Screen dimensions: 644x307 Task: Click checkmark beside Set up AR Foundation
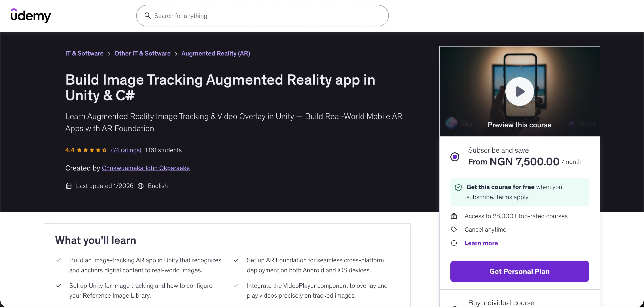[236, 260]
